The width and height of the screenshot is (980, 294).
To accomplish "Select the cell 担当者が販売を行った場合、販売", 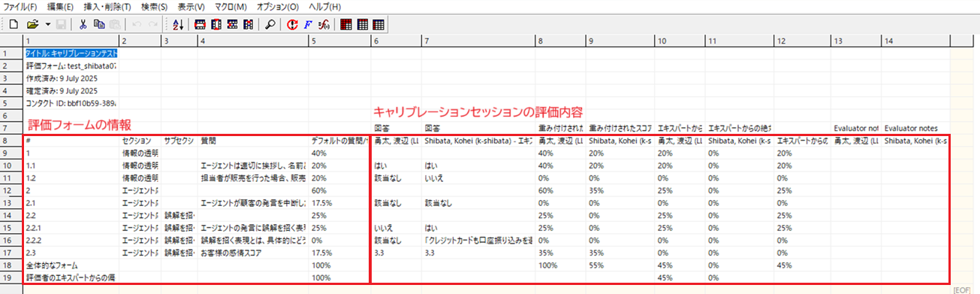I will tap(252, 177).
